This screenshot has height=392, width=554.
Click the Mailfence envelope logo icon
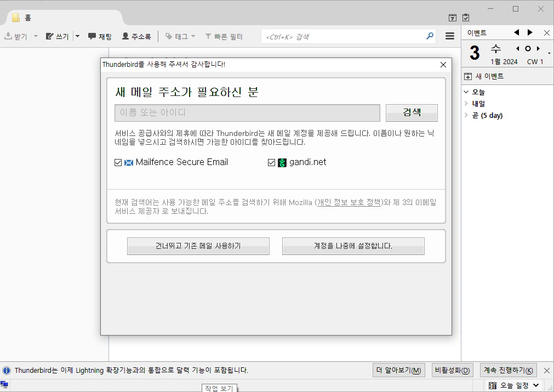pos(129,163)
